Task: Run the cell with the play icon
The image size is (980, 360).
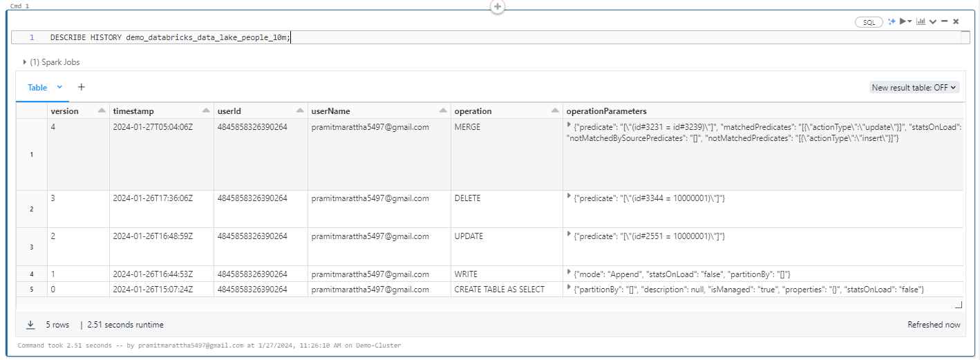Action: pyautogui.click(x=903, y=22)
